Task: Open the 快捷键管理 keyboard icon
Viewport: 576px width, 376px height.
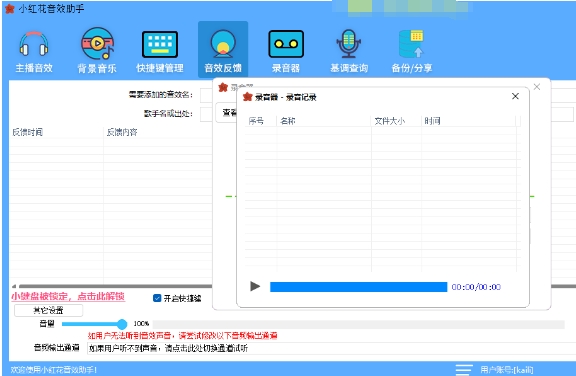Action: 160,44
